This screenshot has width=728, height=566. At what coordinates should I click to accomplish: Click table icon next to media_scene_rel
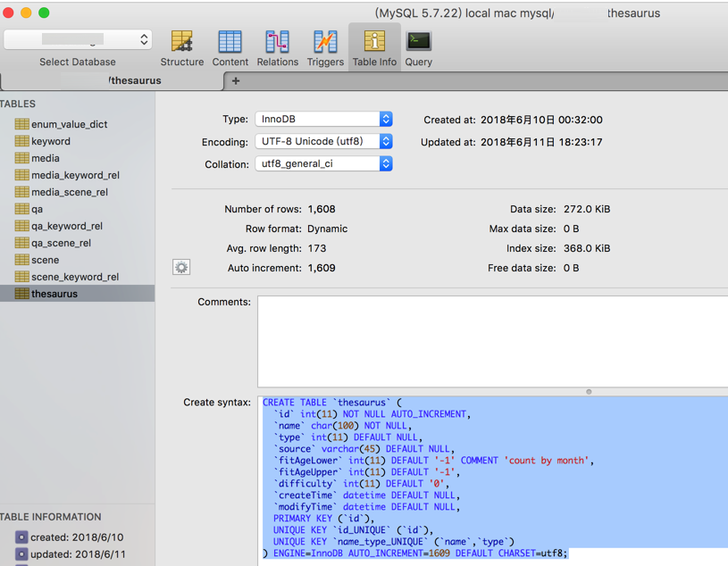[x=21, y=192]
